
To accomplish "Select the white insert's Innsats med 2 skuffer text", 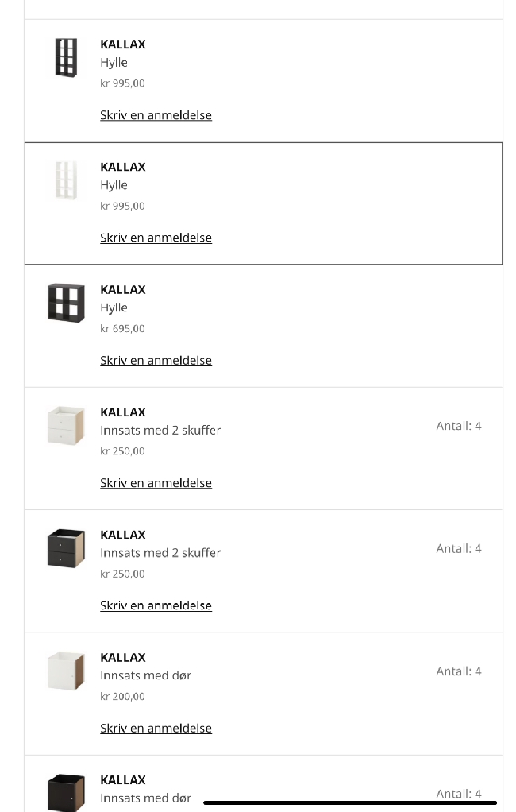I will coord(160,431).
